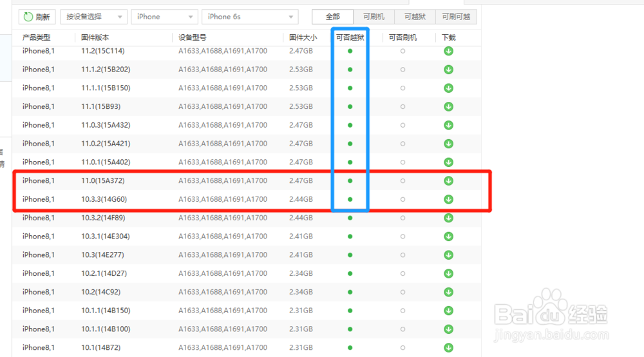
Task: Click version text 11.0.2(15A421)
Action: 106,143
